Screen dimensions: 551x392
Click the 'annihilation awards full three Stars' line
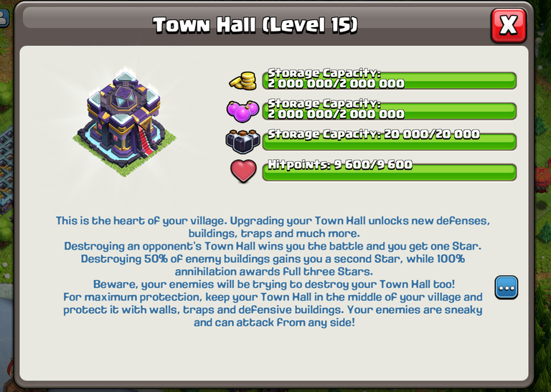pos(274,272)
